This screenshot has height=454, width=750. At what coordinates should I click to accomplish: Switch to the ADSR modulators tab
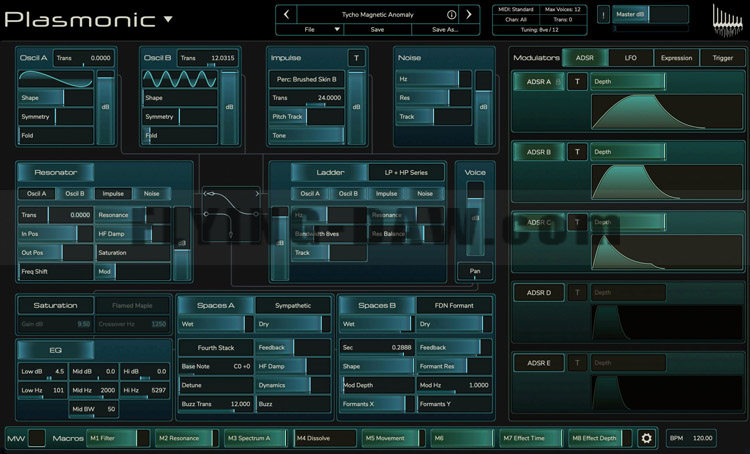[x=585, y=58]
